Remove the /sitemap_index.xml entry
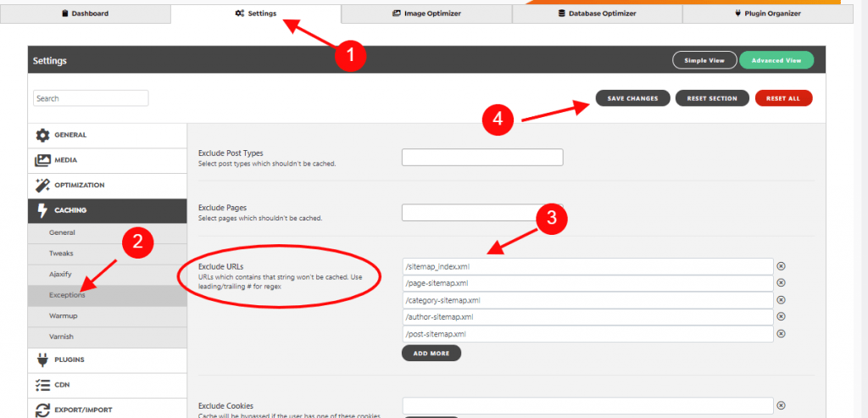The image size is (868, 418). tap(781, 265)
